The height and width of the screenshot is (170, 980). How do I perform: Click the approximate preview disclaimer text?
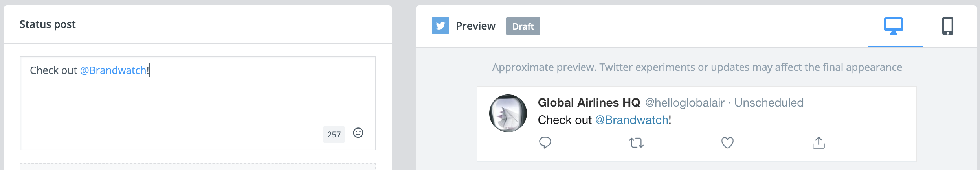point(697,67)
